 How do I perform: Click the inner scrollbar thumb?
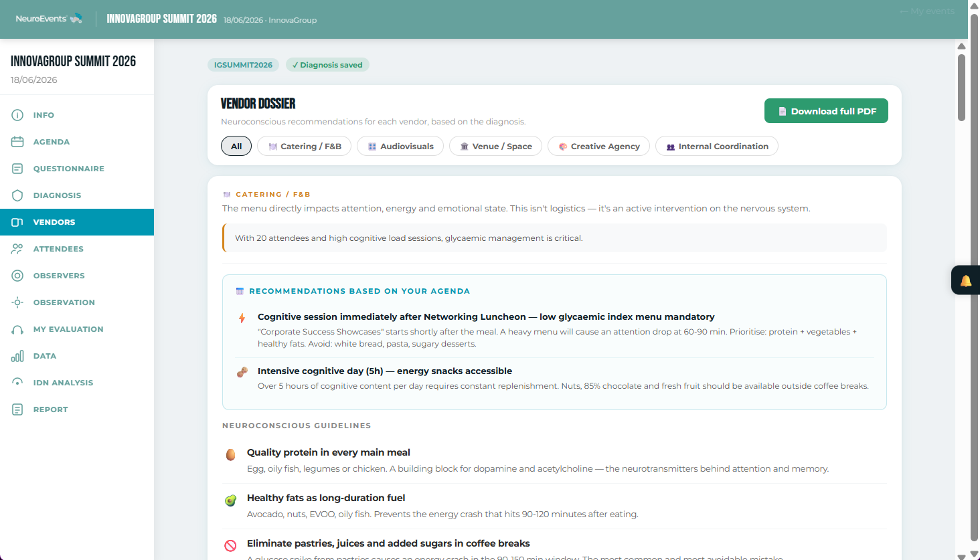pos(961,87)
